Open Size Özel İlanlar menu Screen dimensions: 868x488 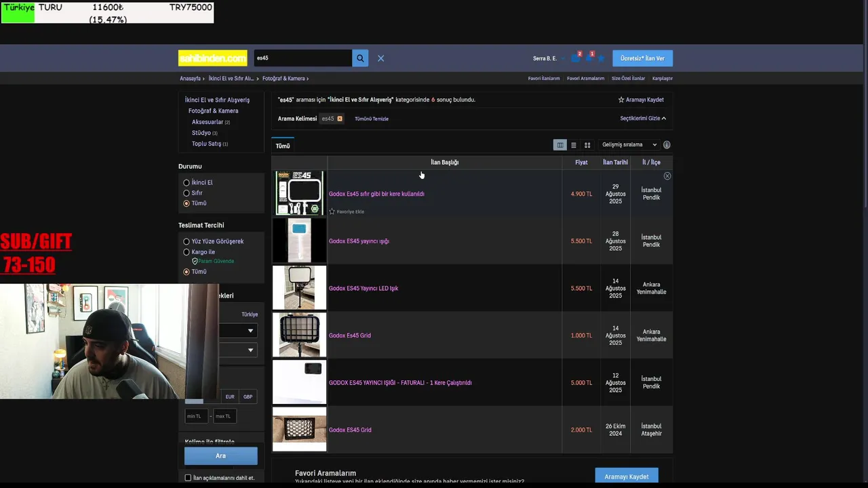coord(628,79)
